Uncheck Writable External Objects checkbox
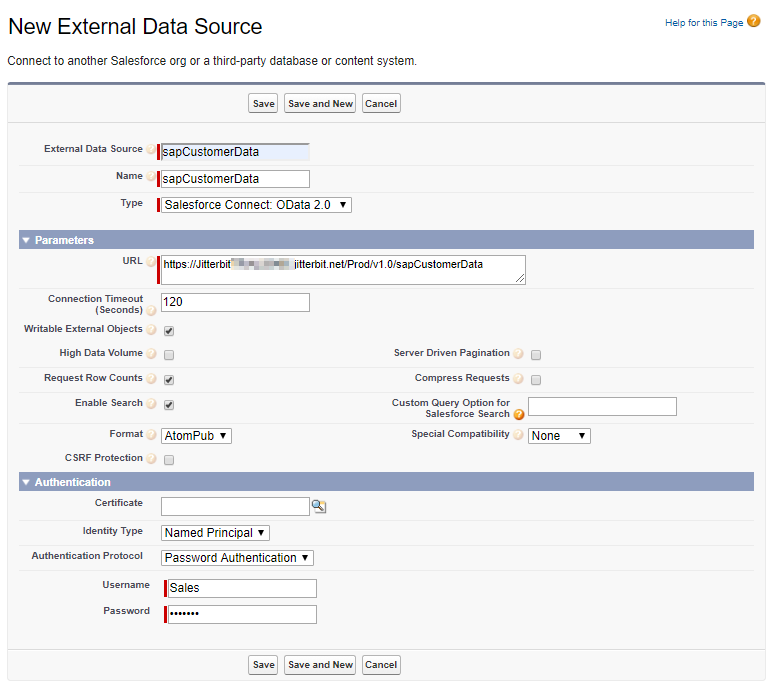This screenshot has width=773, height=691. (169, 330)
